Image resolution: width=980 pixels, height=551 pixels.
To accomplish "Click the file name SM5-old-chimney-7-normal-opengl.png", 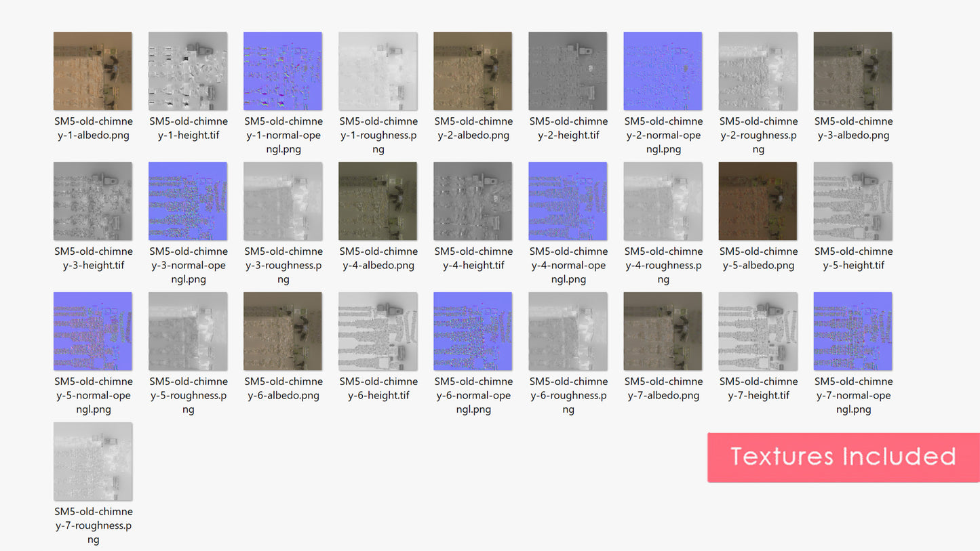I will 853,395.
